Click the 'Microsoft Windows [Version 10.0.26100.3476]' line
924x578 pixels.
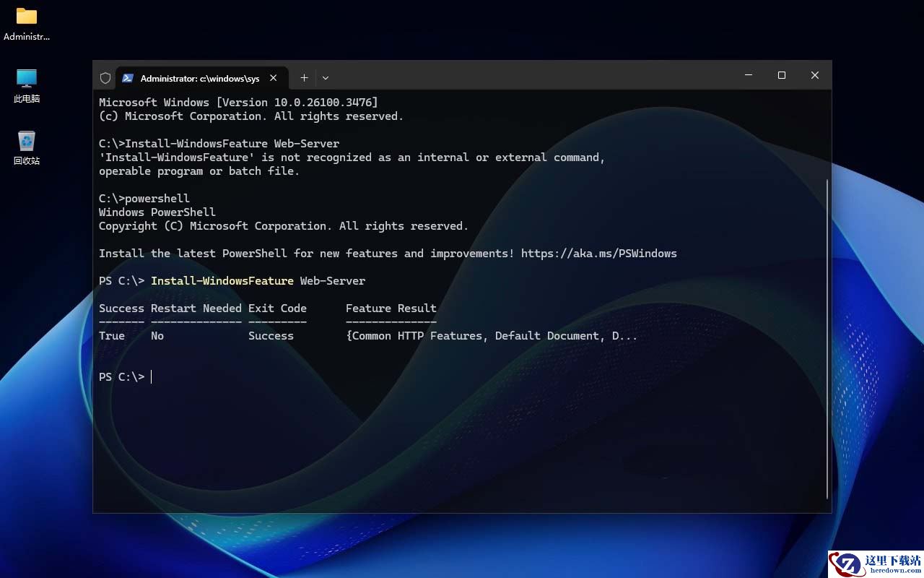pos(238,103)
